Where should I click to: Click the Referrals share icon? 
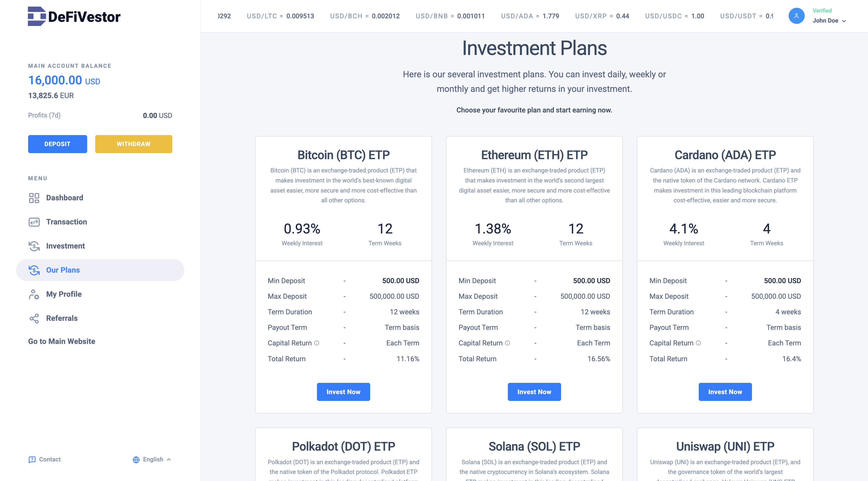click(x=34, y=318)
